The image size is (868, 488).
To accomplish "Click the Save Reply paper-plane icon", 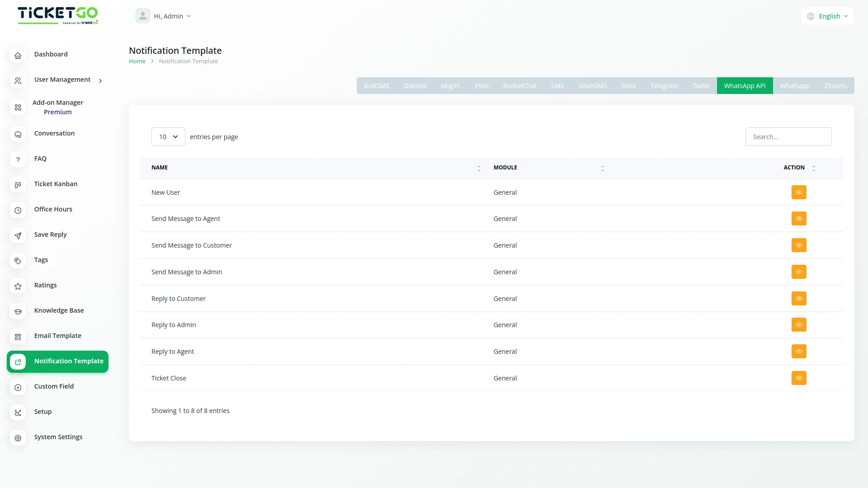I will pyautogui.click(x=18, y=235).
